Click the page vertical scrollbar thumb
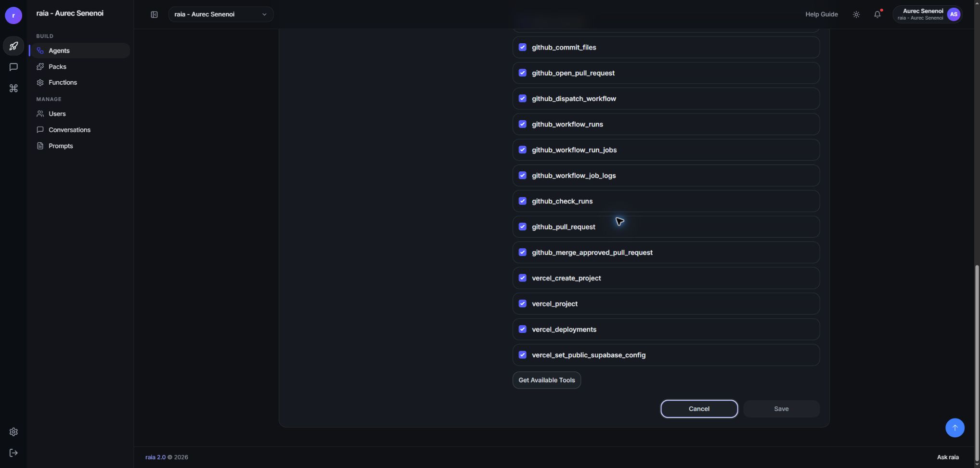980x468 pixels. (977, 363)
